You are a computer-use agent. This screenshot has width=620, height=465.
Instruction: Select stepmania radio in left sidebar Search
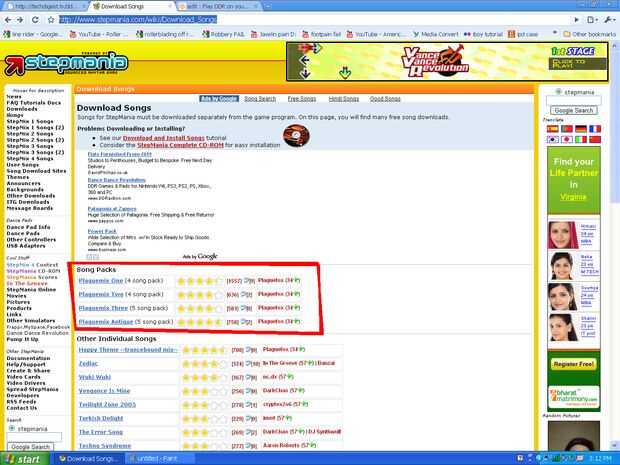tap(11, 428)
